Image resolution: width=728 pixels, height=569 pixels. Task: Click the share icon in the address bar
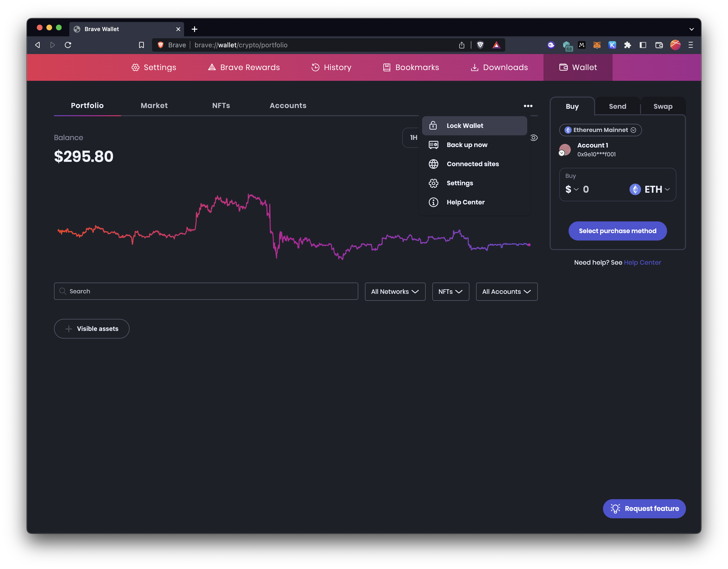(x=462, y=45)
